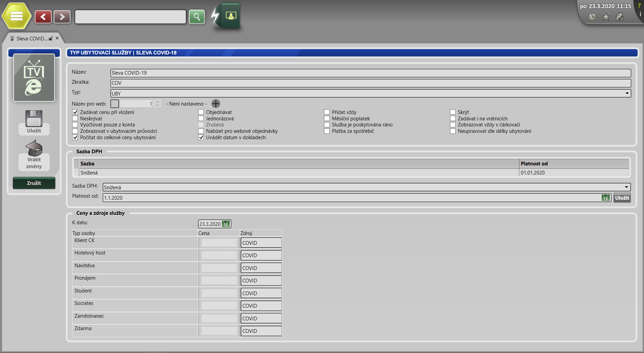The height and width of the screenshot is (353, 644).
Task: Expand the Typ dropdown showing UBY
Action: point(627,93)
